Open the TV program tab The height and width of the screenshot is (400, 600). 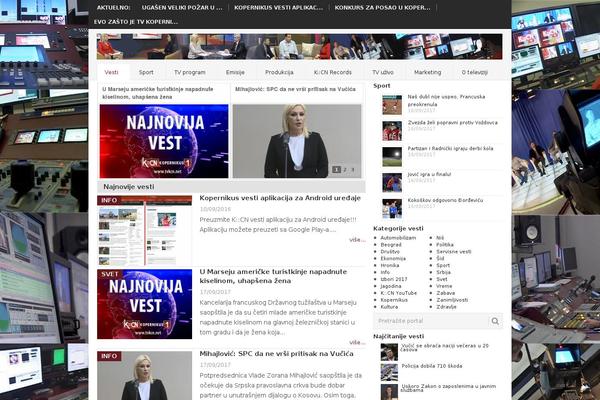tap(190, 72)
